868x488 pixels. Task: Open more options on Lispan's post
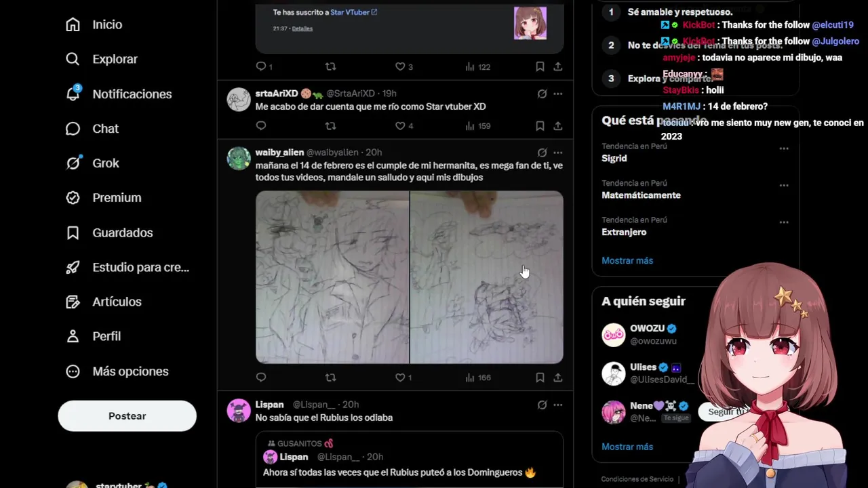557,405
